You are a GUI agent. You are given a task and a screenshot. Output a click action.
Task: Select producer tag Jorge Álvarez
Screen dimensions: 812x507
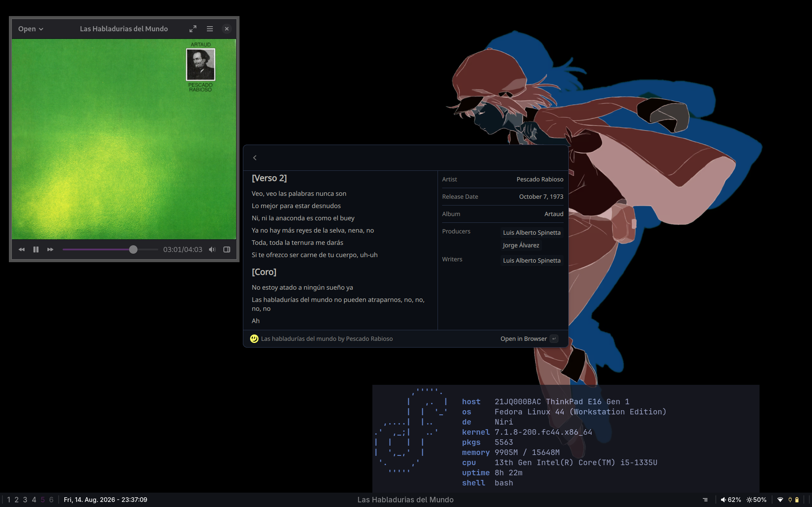521,245
